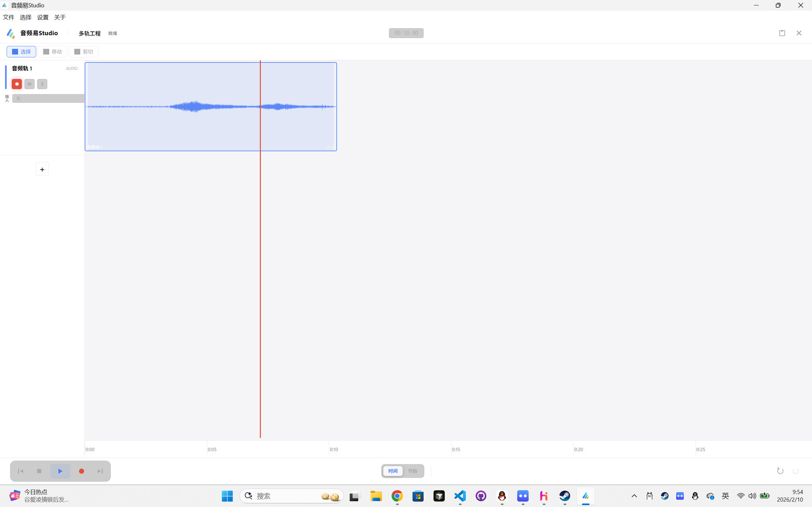
Task: Click the playhead line in the timeline
Action: click(x=260, y=282)
